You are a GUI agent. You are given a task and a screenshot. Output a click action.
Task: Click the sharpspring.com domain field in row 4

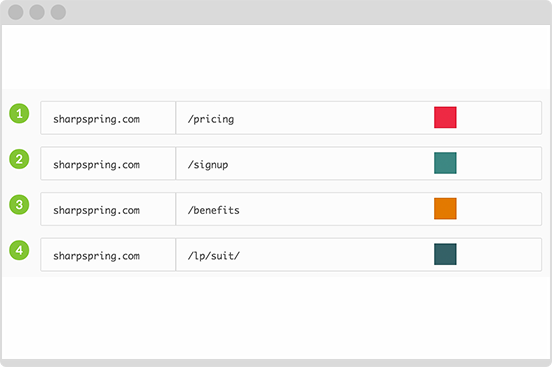(x=108, y=255)
